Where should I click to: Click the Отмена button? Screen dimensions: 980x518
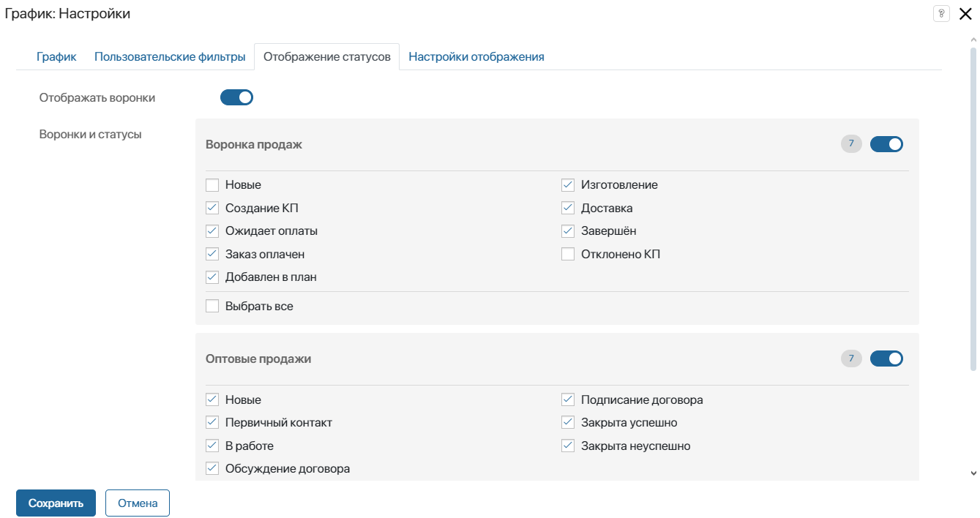[x=138, y=503]
